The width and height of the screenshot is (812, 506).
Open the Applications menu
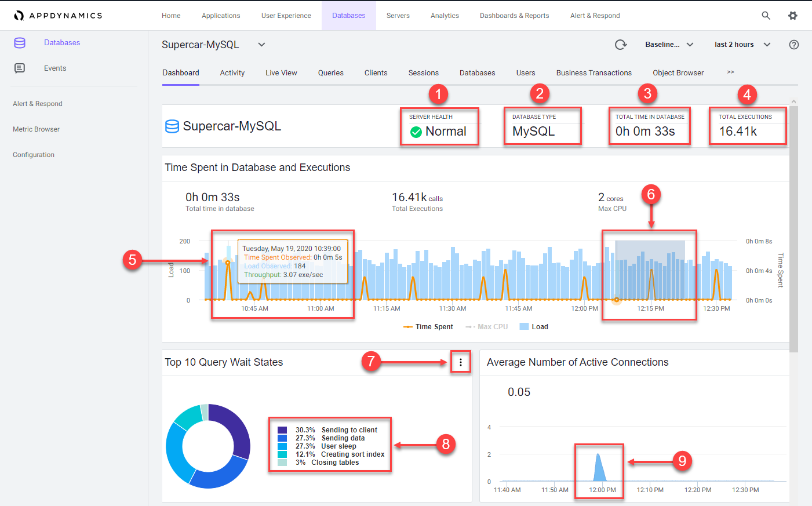point(221,16)
